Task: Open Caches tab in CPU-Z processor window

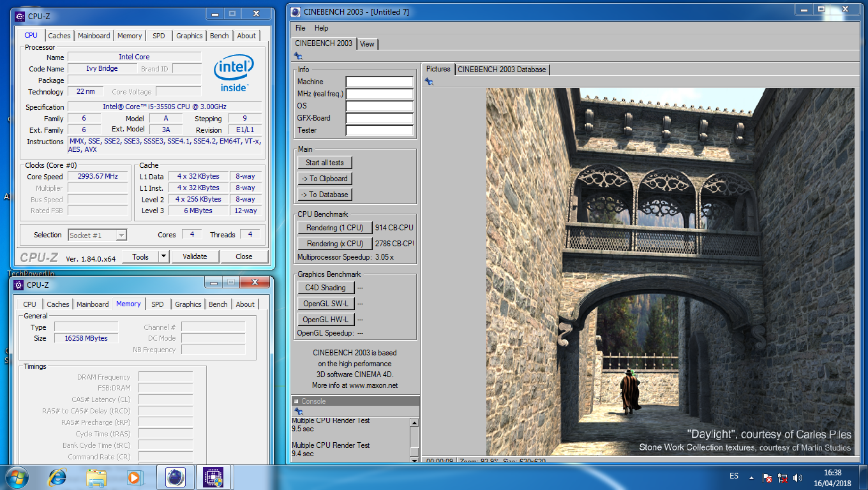Action: point(59,36)
